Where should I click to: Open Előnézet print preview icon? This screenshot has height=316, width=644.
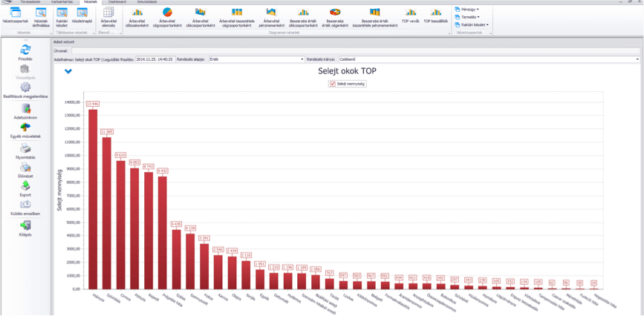(x=25, y=167)
